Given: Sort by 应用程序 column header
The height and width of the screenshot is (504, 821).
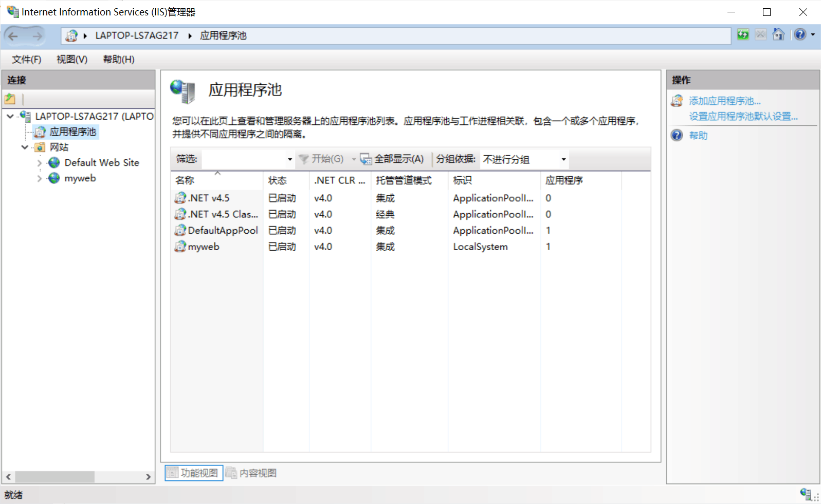Looking at the screenshot, I should (581, 180).
